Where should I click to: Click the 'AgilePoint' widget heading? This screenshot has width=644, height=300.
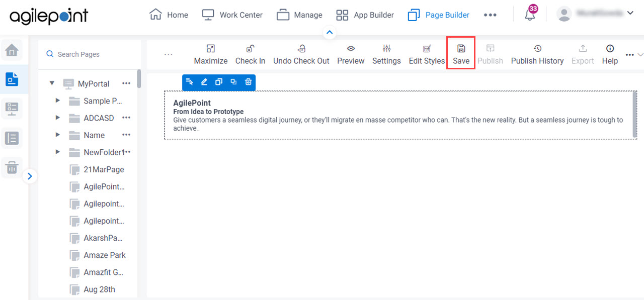pyautogui.click(x=192, y=103)
